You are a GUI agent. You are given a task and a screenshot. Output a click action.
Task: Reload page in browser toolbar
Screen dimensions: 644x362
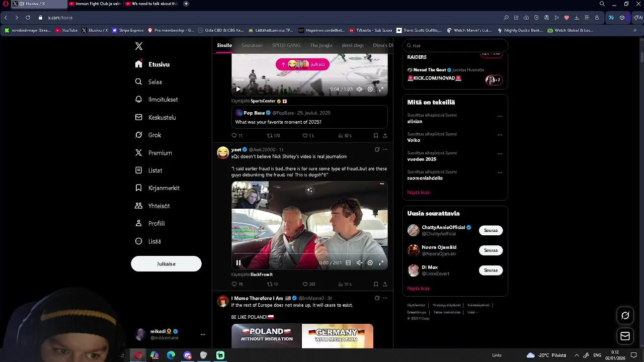tap(28, 18)
